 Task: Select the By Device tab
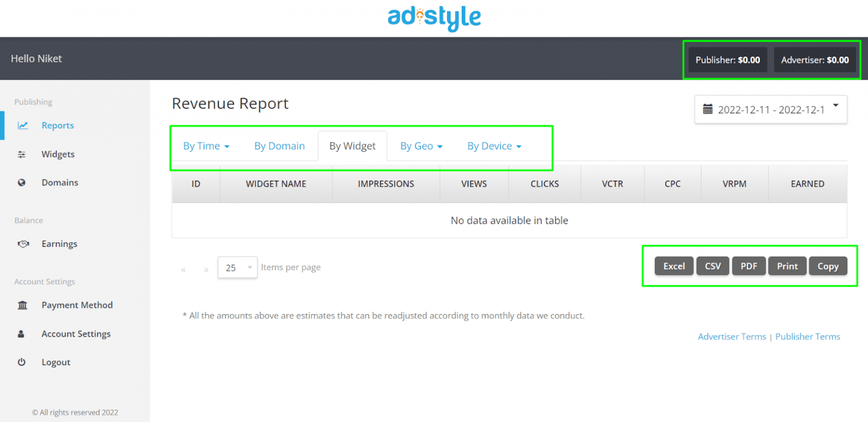494,146
